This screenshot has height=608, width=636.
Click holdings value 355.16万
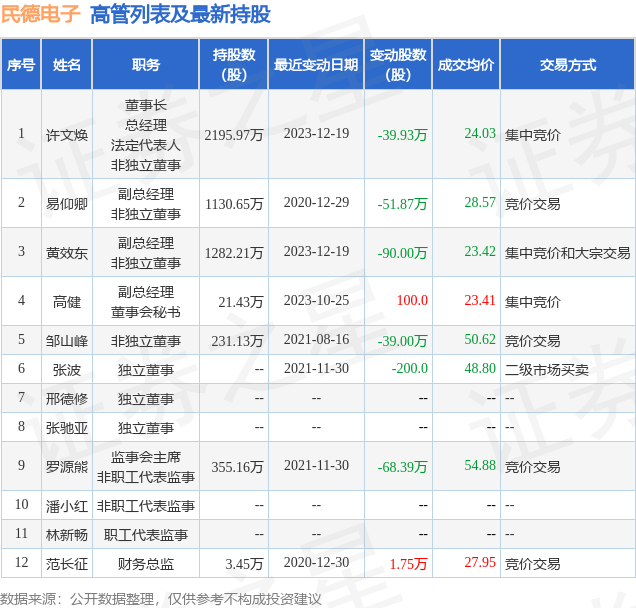tap(237, 466)
